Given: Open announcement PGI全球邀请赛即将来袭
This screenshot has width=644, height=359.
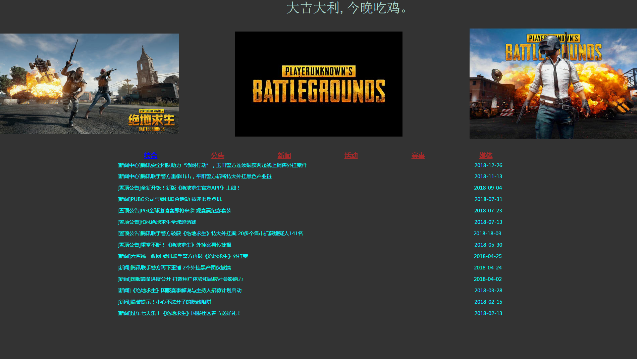Looking at the screenshot, I should [174, 211].
